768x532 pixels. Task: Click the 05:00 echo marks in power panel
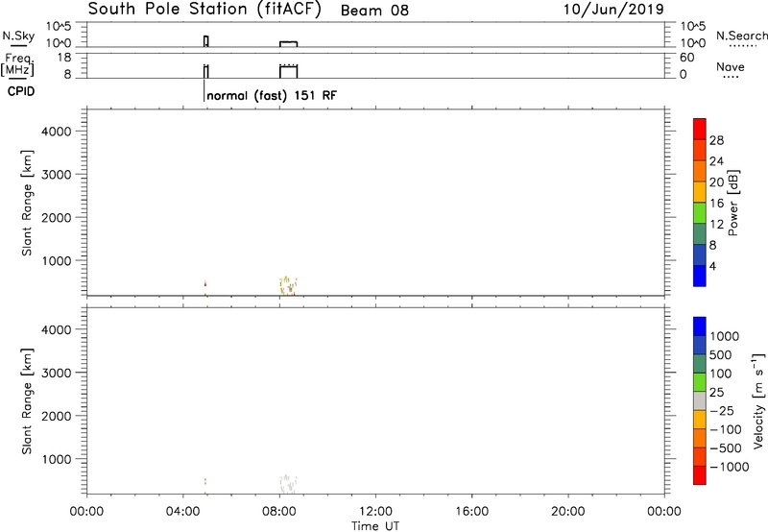(x=205, y=287)
